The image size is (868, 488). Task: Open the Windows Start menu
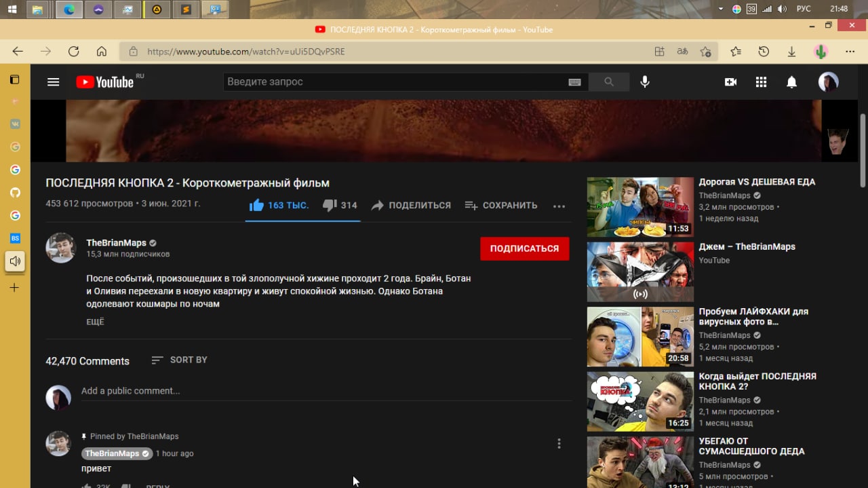click(x=12, y=10)
